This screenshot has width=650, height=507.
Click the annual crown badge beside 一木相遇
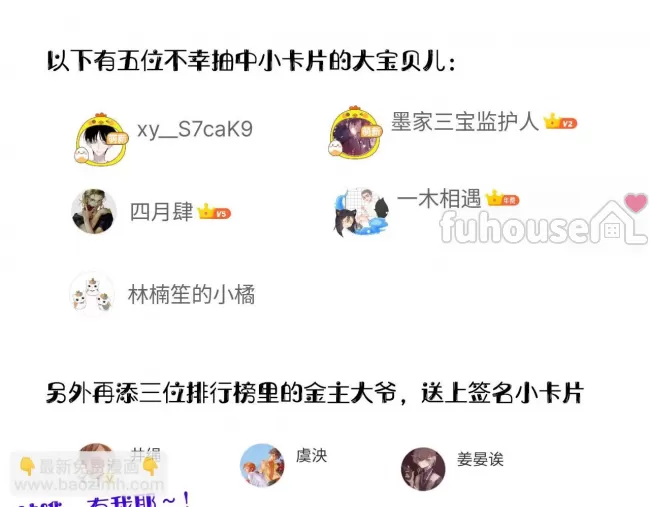pos(502,199)
